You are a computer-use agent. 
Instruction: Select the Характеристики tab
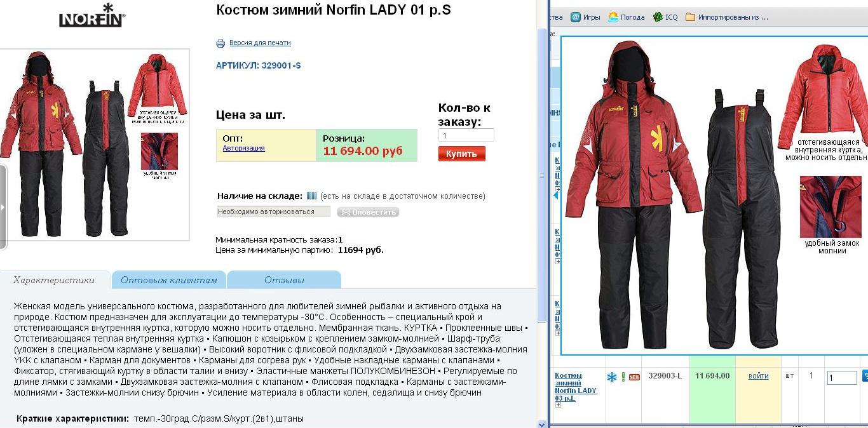pos(54,280)
